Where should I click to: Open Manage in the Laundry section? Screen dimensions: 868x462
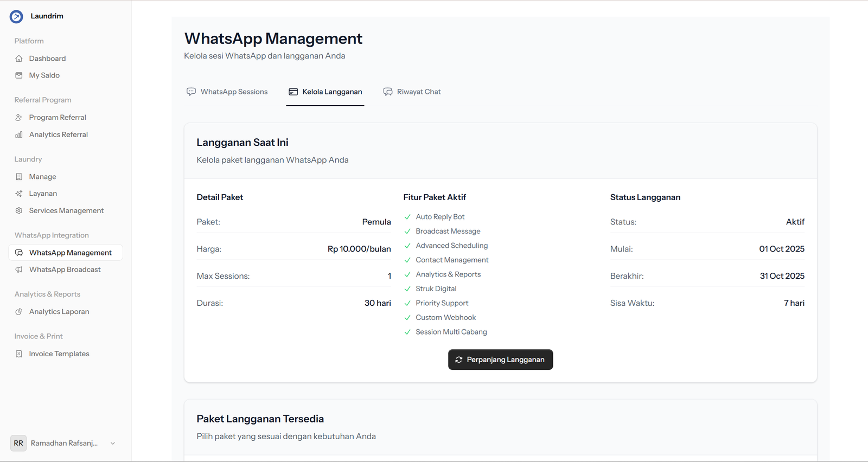click(x=42, y=177)
